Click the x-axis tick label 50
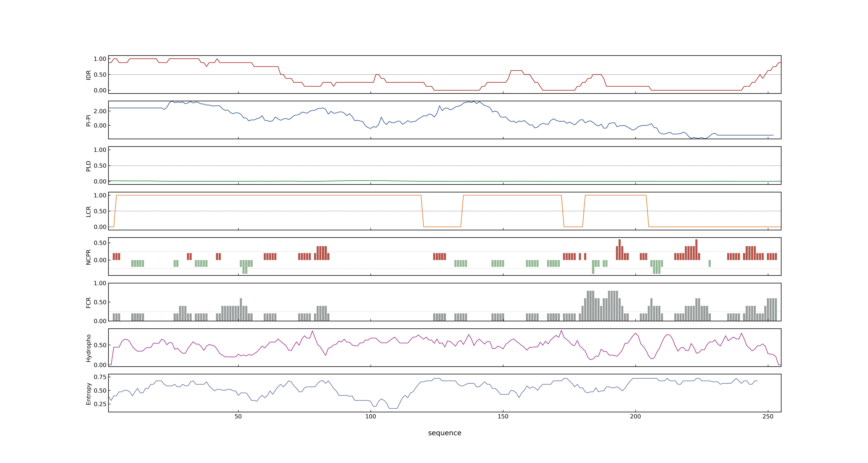868x463 pixels. tap(238, 416)
